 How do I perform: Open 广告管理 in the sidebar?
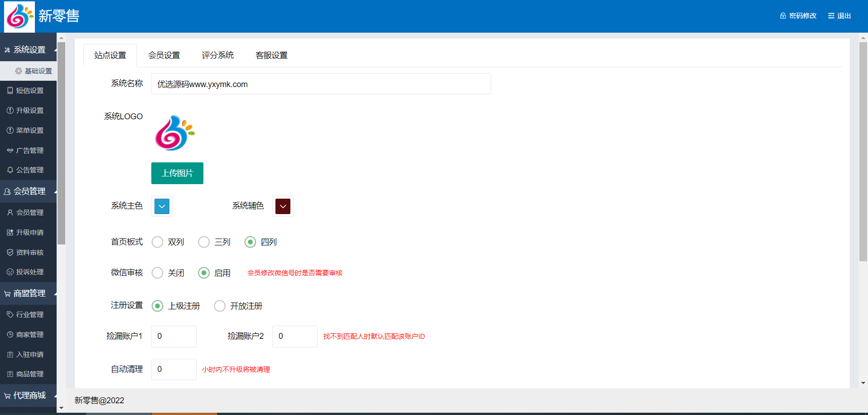click(x=28, y=151)
